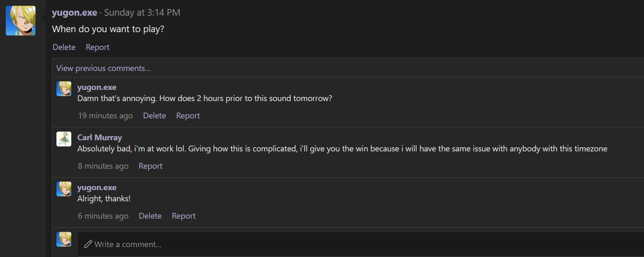Image resolution: width=644 pixels, height=257 pixels.
Task: Report the "When do you want to play?" post
Action: click(97, 47)
